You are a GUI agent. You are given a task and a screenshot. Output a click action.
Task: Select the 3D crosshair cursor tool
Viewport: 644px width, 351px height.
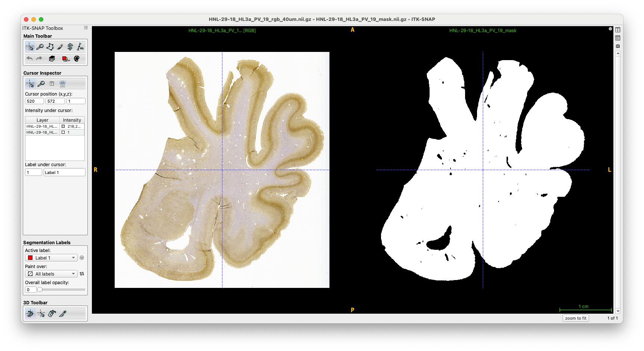(x=41, y=314)
